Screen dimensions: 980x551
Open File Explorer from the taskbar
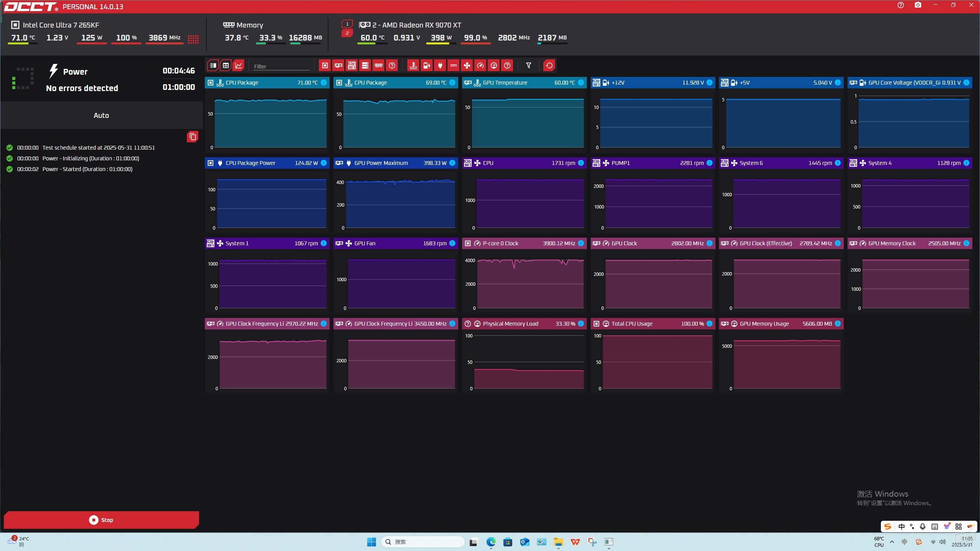558,542
